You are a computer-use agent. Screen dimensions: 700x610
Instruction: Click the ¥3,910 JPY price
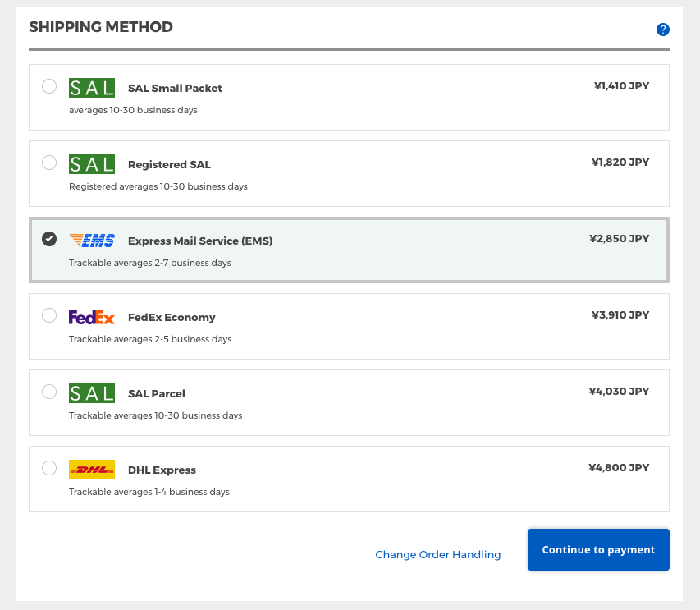(620, 314)
